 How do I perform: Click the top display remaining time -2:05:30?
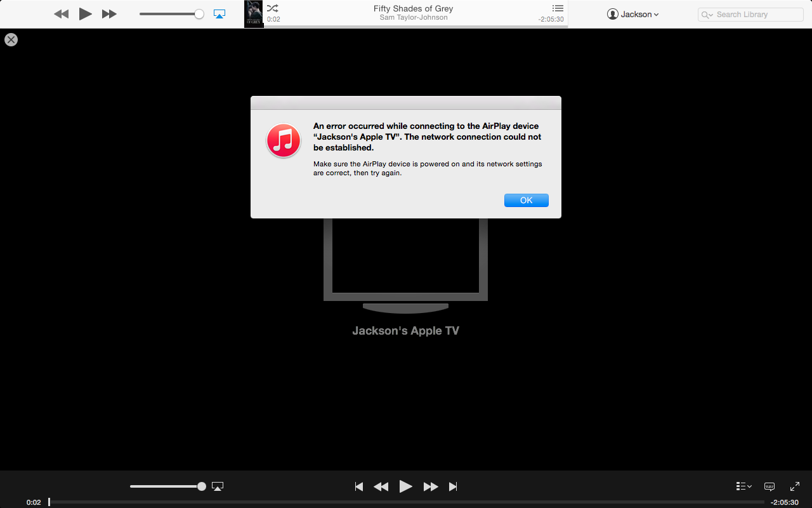(x=551, y=19)
